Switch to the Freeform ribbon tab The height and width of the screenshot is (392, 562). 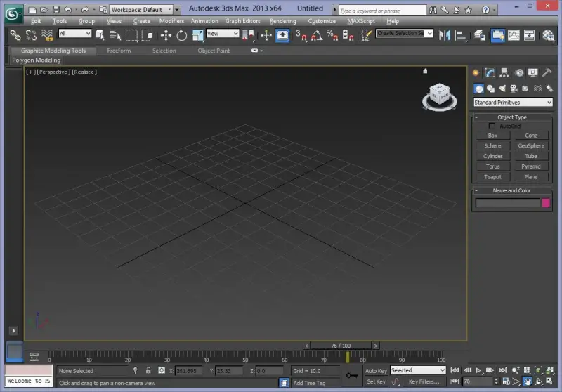coord(119,51)
